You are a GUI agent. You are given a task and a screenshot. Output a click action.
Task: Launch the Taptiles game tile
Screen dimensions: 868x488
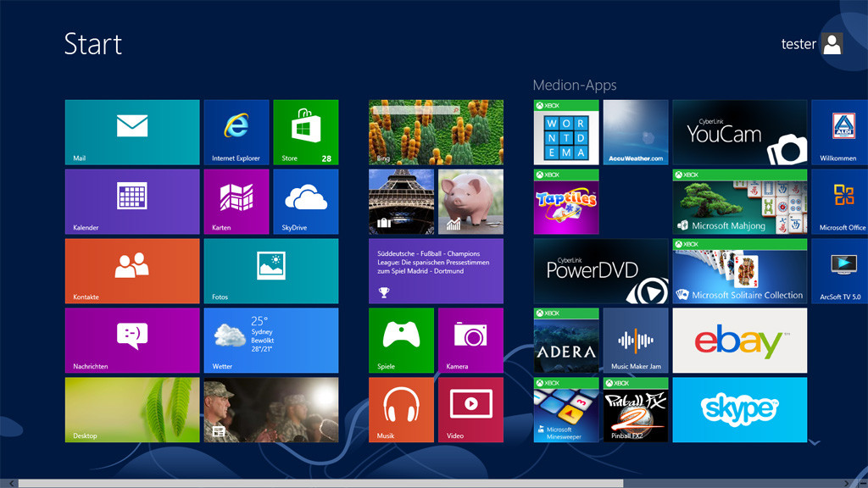566,202
